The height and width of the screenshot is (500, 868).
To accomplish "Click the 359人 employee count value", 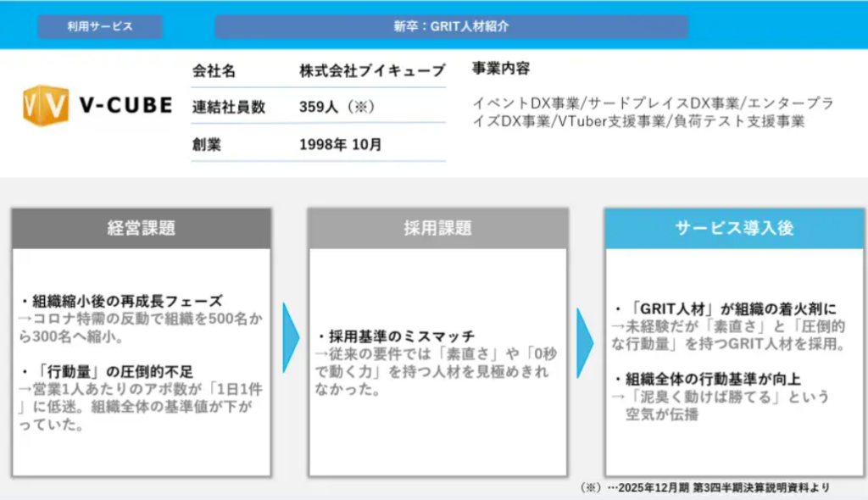I will point(336,108).
